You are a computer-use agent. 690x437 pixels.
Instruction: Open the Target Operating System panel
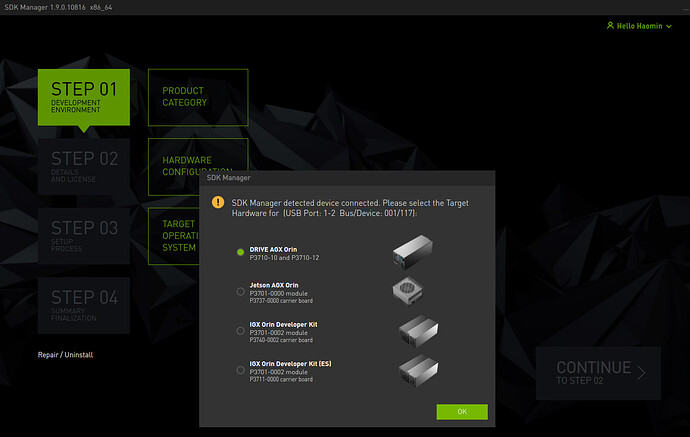174,236
